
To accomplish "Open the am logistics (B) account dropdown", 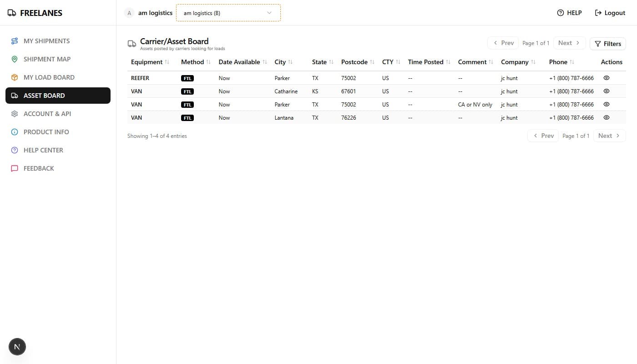I will click(x=228, y=13).
